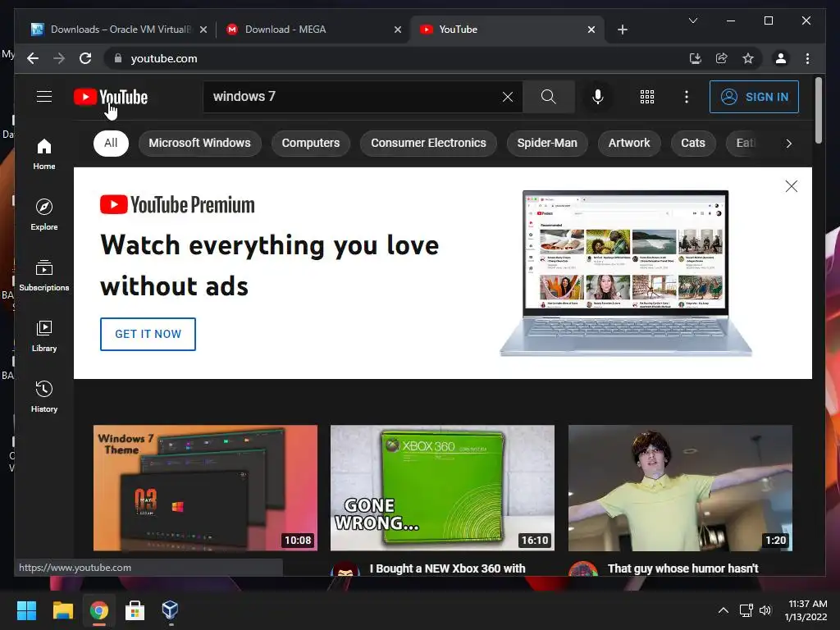The height and width of the screenshot is (630, 840).
Task: Click the Install app icon in address bar
Action: 696,58
